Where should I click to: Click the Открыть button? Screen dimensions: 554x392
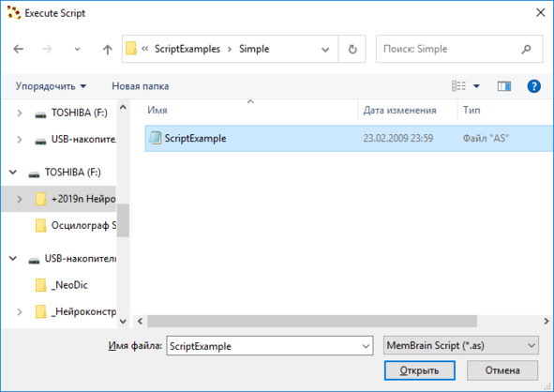click(419, 370)
